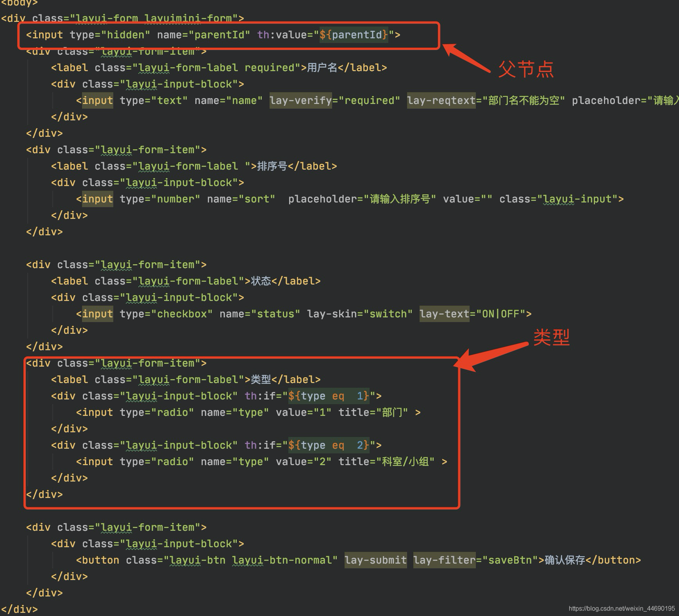Click class="layui-input" on the sort line
Screen dimensions: 679x616
pos(558,199)
